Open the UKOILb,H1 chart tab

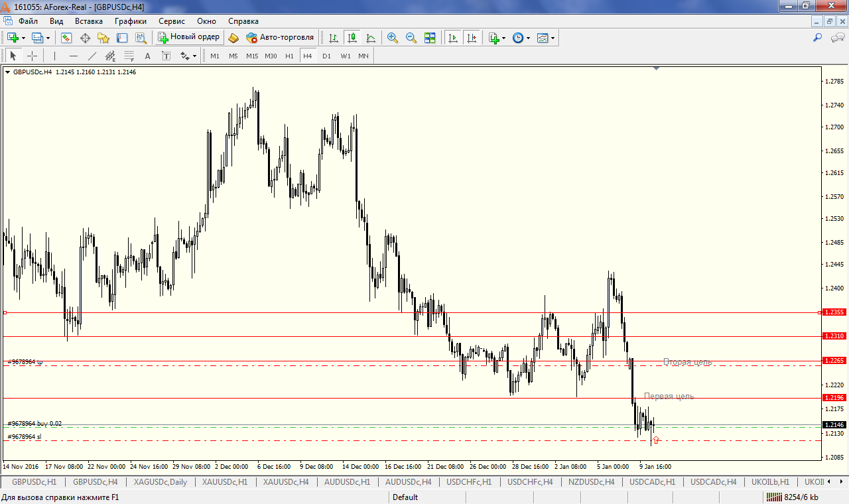point(771,482)
